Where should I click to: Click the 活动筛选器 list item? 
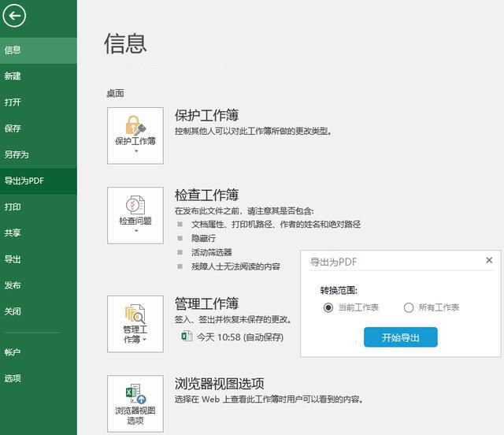tap(212, 253)
